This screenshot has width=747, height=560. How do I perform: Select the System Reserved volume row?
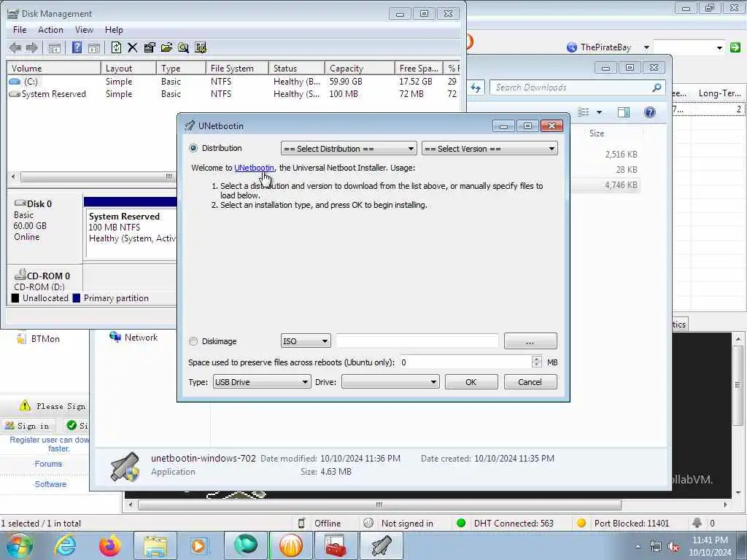click(233, 94)
